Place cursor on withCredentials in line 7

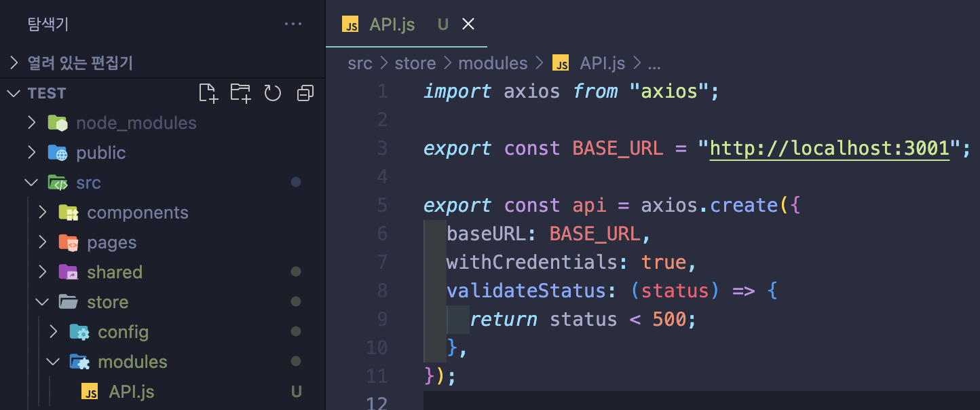[531, 262]
